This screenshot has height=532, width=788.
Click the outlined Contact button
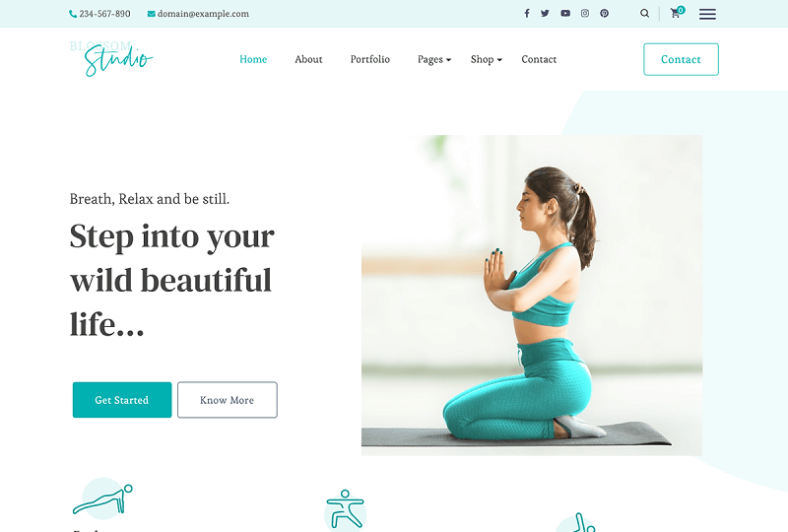click(681, 59)
